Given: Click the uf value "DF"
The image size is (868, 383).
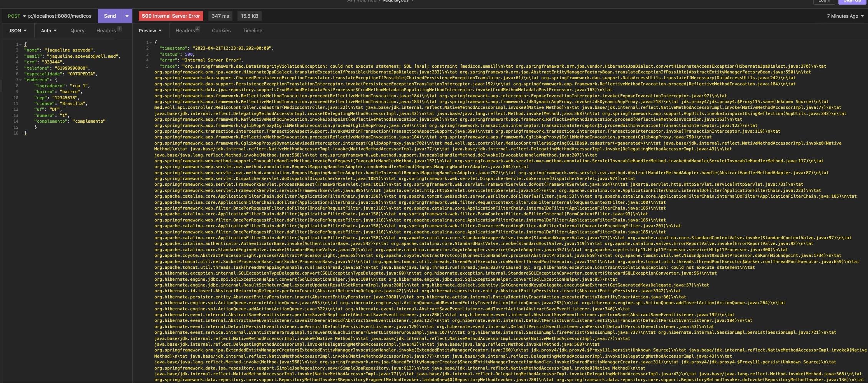Looking at the screenshot, I should [x=55, y=110].
